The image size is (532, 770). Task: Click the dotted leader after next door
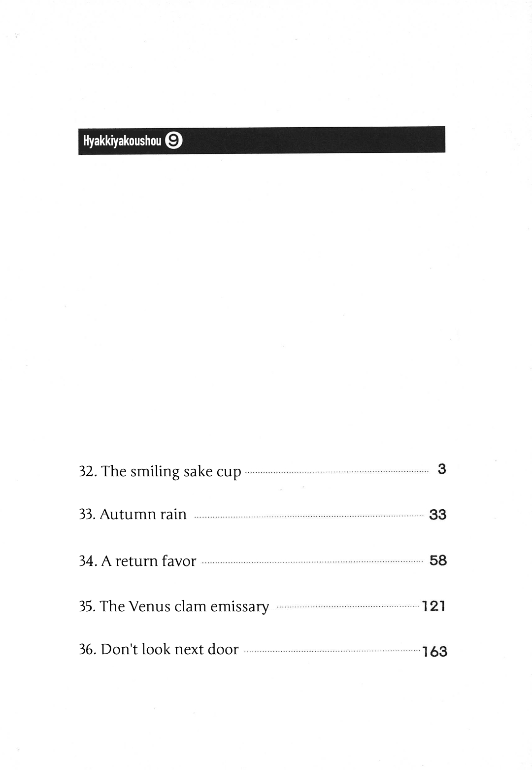(x=332, y=651)
